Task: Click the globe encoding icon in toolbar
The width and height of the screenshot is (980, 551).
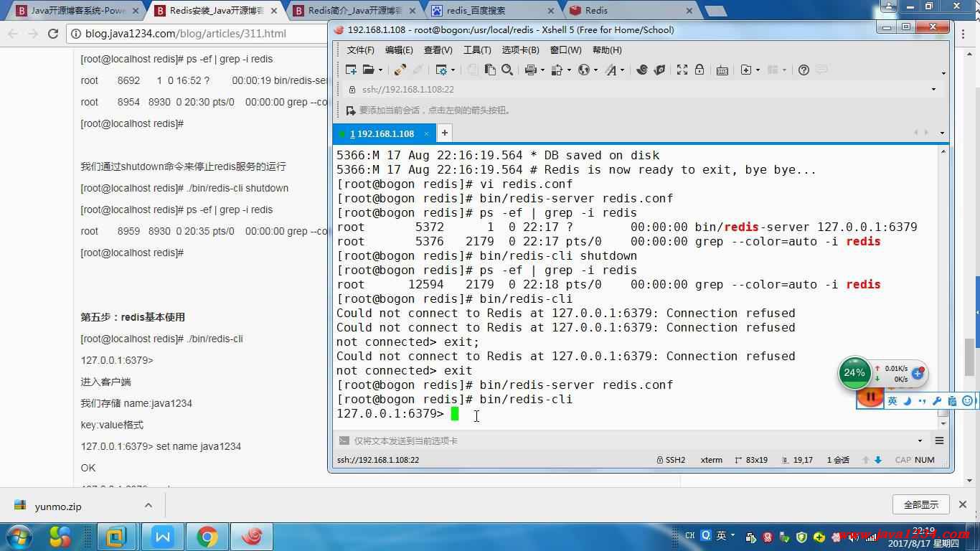Action: click(583, 70)
